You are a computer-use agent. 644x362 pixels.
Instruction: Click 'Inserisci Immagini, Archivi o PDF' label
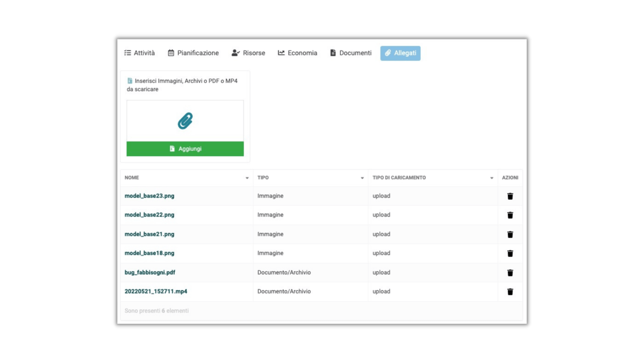click(x=182, y=85)
